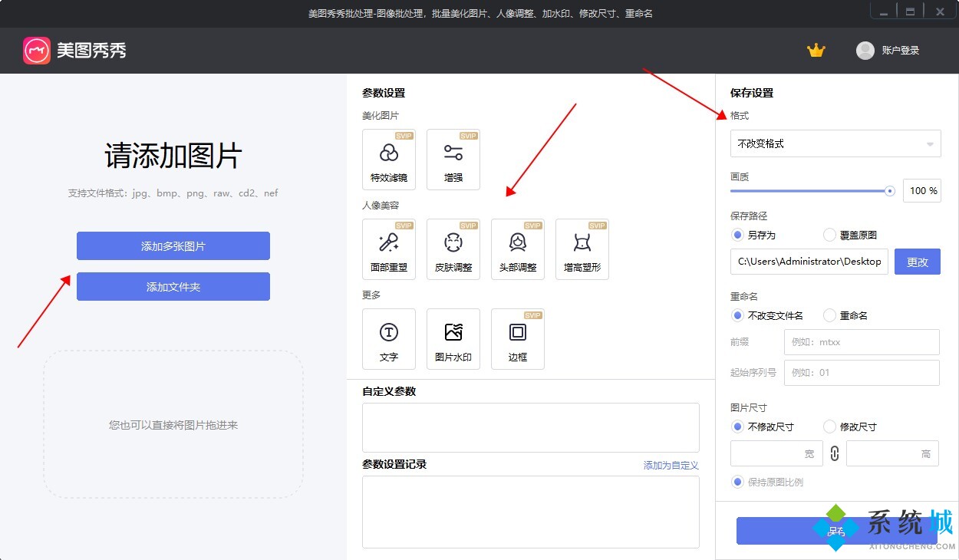Click the gold crown VIP icon
The width and height of the screenshot is (959, 560).
[816, 51]
